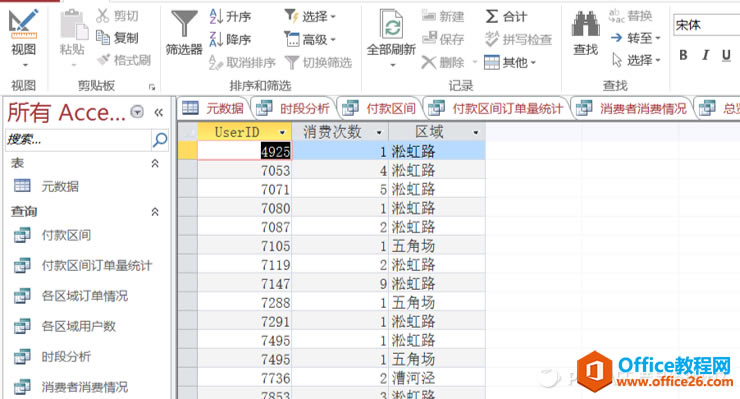Viewport: 740px width, 399px height.
Task: Switch to 元数据 document tab
Action: click(x=213, y=109)
